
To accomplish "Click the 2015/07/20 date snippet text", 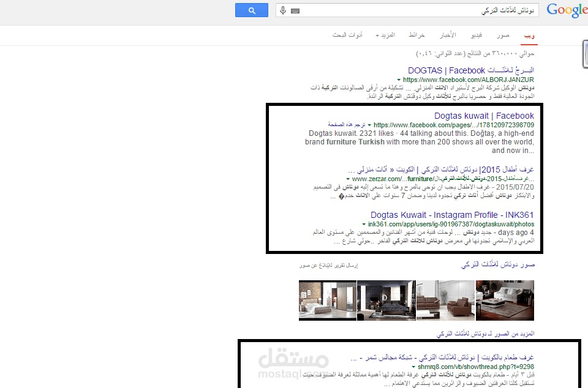I will (515, 187).
